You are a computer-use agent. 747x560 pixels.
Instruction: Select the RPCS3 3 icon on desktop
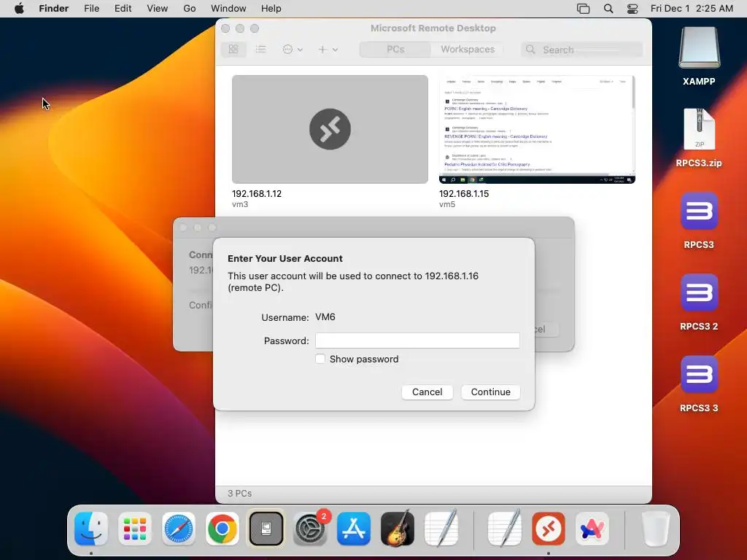click(x=700, y=374)
